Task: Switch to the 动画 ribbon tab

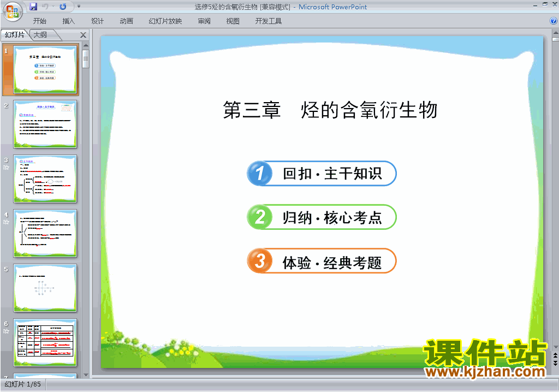Action: coord(126,21)
